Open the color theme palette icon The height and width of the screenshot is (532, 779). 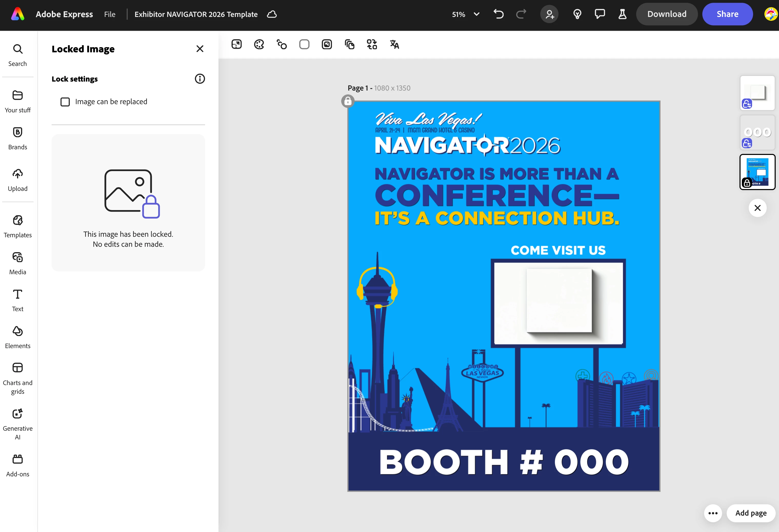(x=259, y=44)
